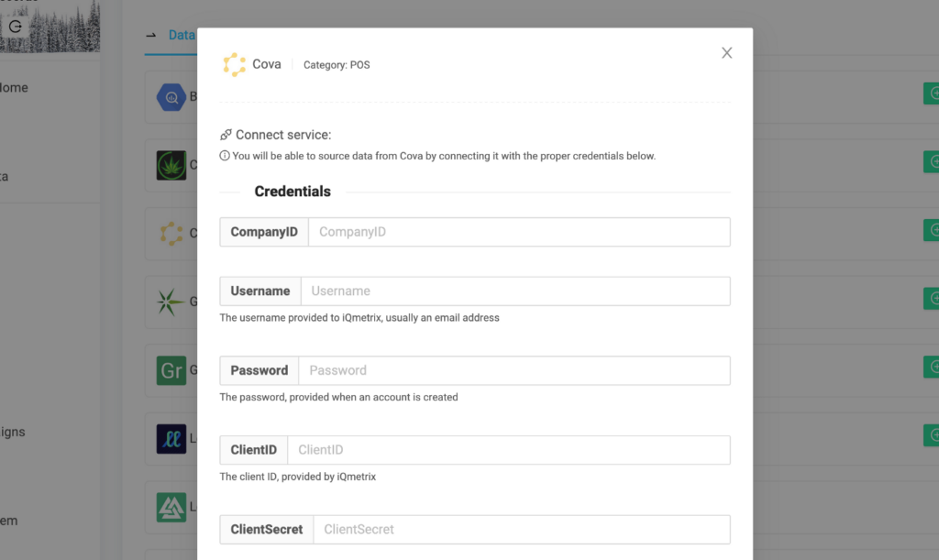Focus the CompanyID input field
Viewport: 939px width, 560px height.
[519, 232]
